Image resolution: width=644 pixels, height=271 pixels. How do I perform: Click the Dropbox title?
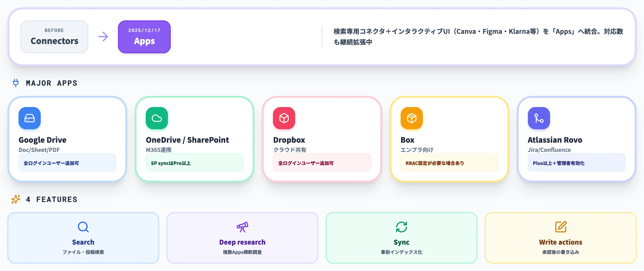pyautogui.click(x=289, y=140)
